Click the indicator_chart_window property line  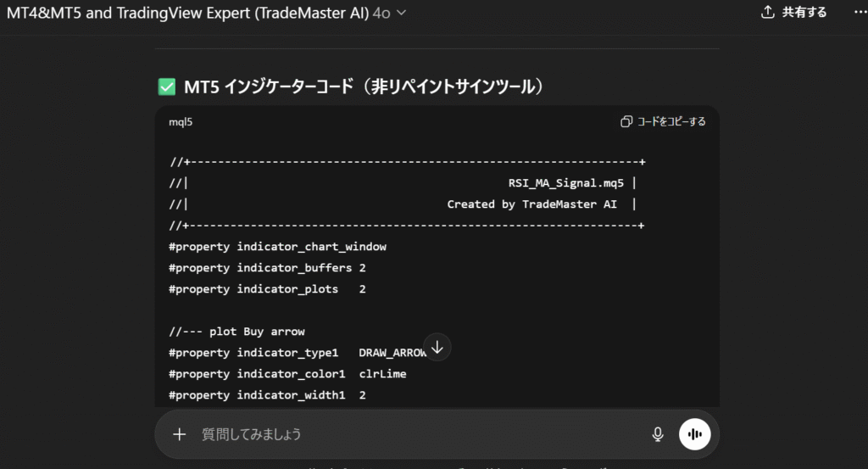[x=277, y=247]
